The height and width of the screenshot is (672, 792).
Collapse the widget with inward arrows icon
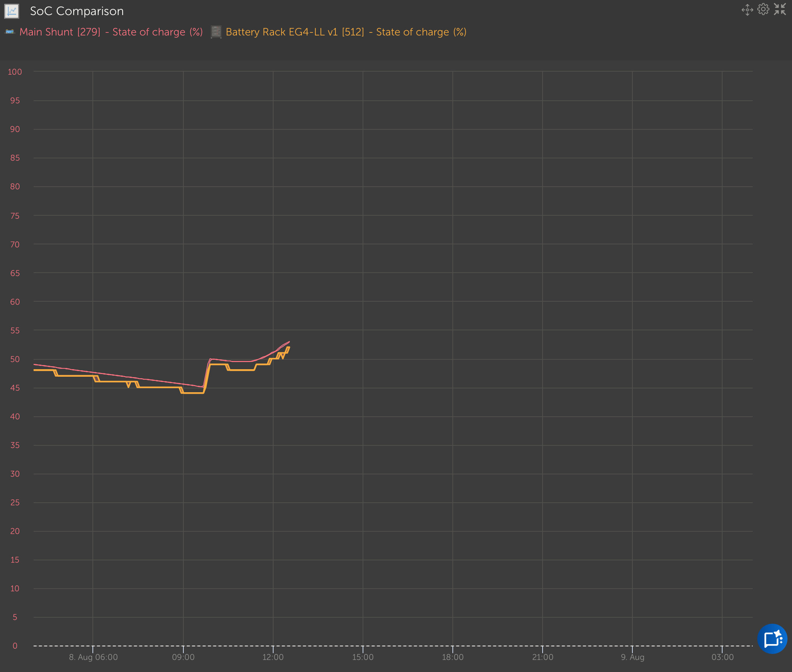tap(780, 9)
